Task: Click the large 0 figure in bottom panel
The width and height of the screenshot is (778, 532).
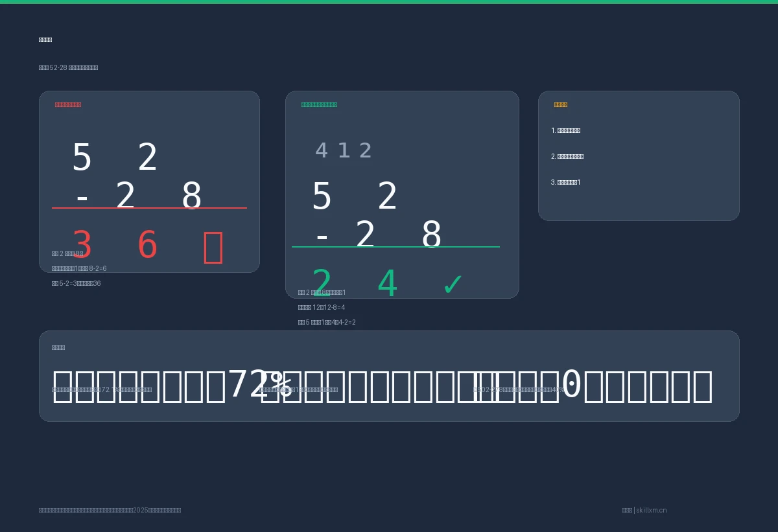Action: pos(571,386)
